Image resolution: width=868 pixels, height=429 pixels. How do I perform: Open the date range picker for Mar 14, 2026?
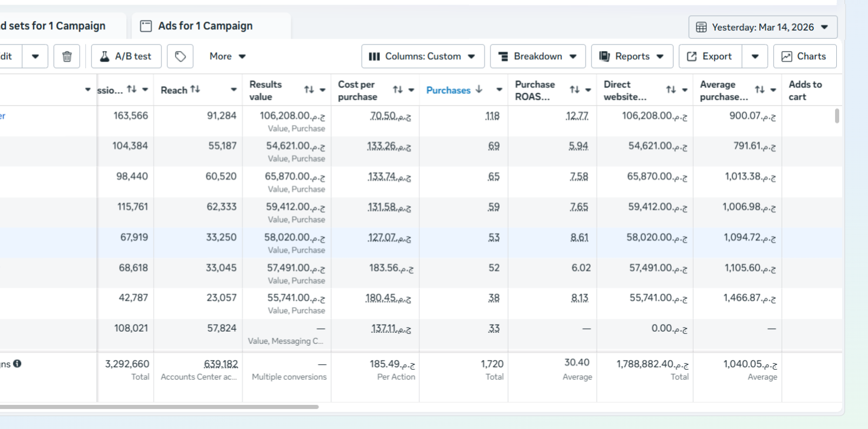point(762,27)
